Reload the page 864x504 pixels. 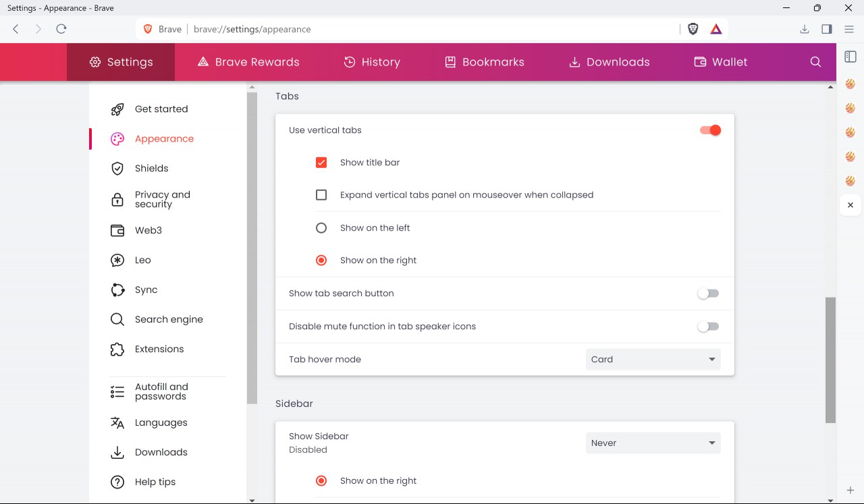[61, 29]
